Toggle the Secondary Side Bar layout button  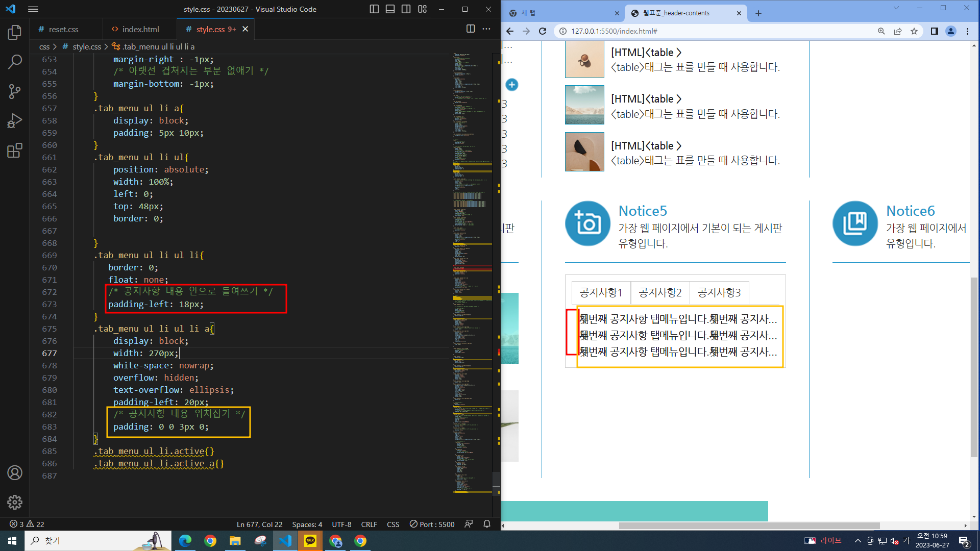tap(406, 9)
